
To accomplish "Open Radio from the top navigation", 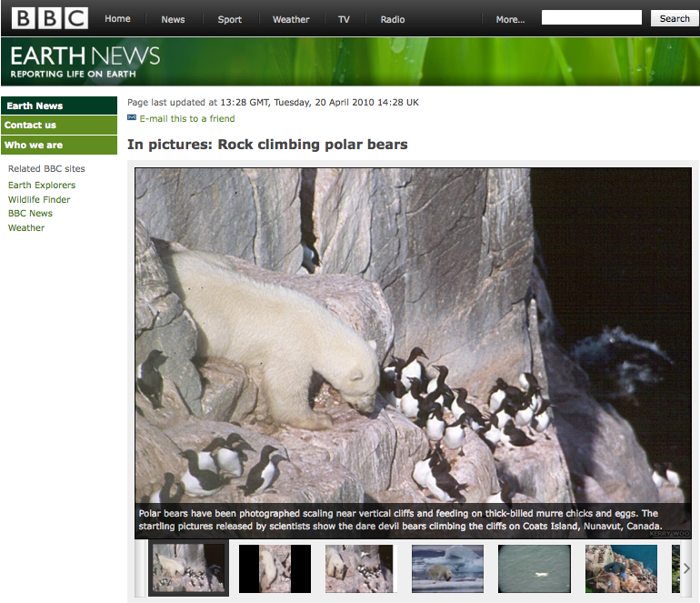I will tap(393, 19).
